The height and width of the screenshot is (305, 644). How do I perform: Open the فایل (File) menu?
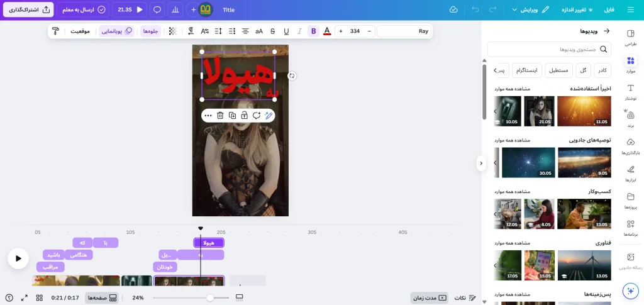(609, 9)
